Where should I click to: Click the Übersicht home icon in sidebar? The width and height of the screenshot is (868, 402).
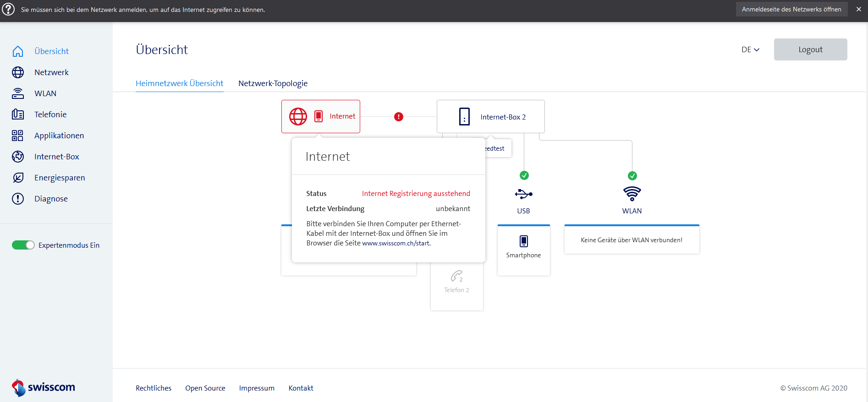coord(18,51)
